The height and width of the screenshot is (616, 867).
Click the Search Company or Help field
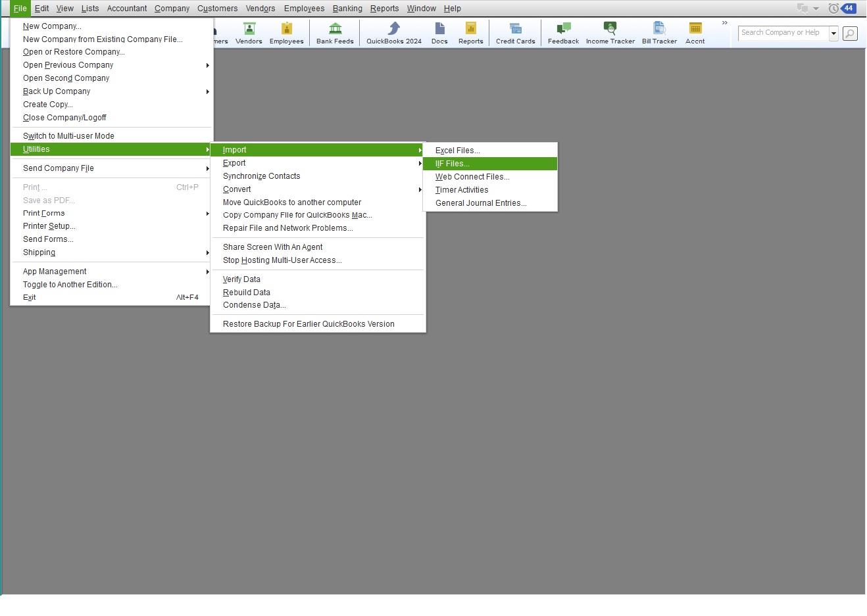[x=782, y=33]
